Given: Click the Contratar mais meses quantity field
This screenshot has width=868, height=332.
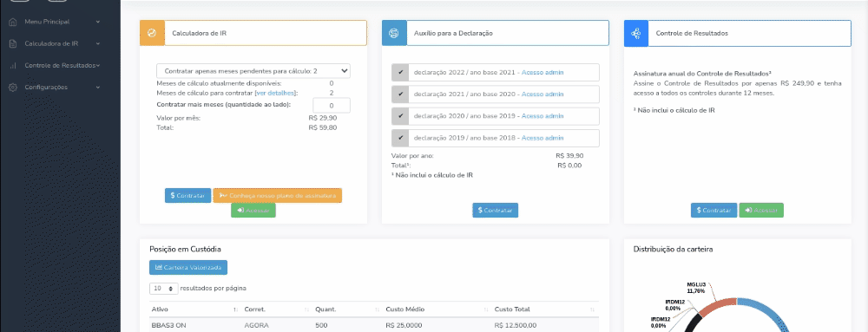Looking at the screenshot, I should pyautogui.click(x=332, y=105).
